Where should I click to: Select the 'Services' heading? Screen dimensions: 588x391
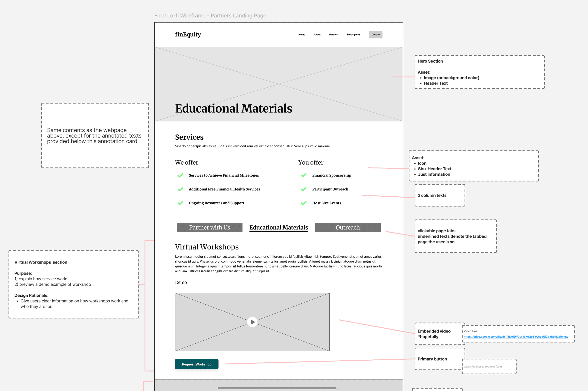[189, 137]
